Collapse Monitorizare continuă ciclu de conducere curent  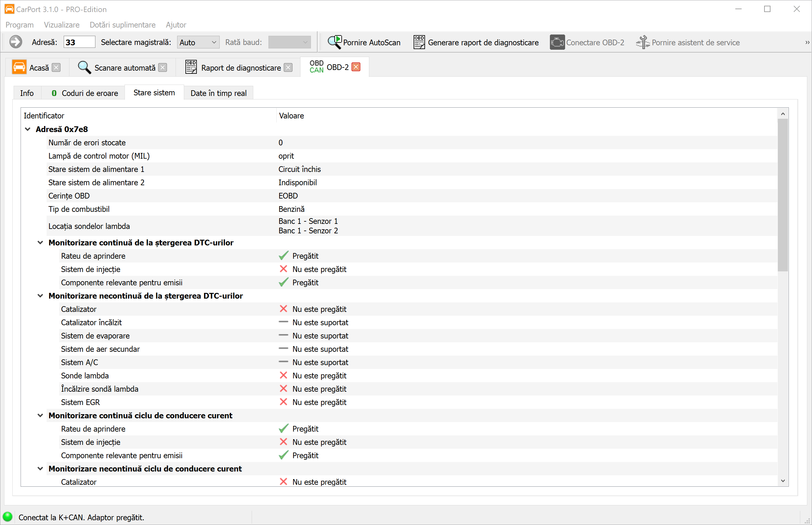40,415
